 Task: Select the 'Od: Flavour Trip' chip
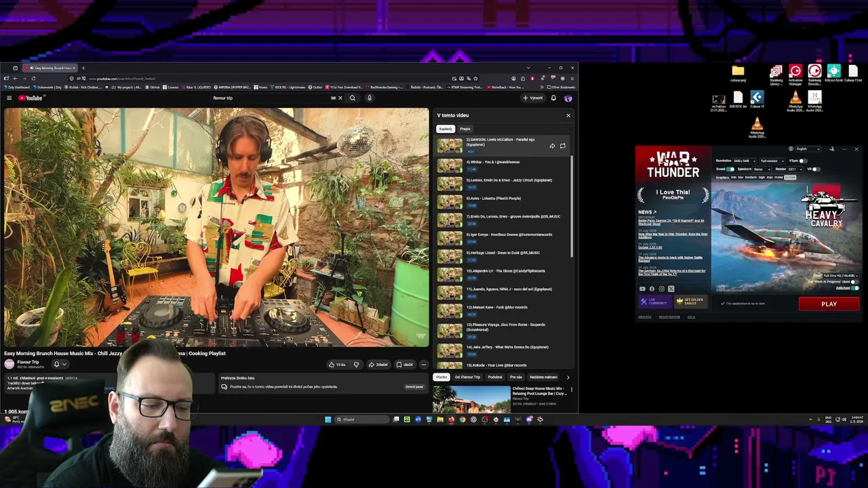467,378
